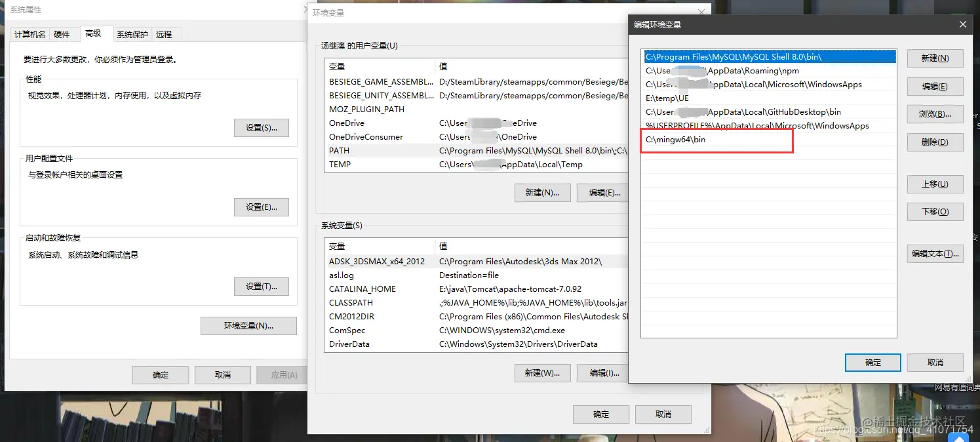980x442 pixels.
Task: Select asl.log system variable
Action: [x=477, y=275]
